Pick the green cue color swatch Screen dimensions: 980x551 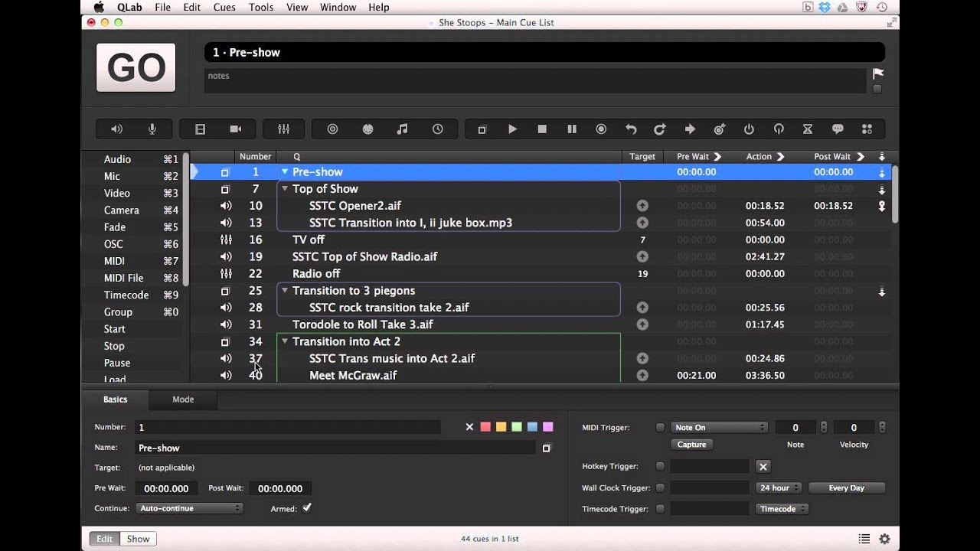pos(516,427)
